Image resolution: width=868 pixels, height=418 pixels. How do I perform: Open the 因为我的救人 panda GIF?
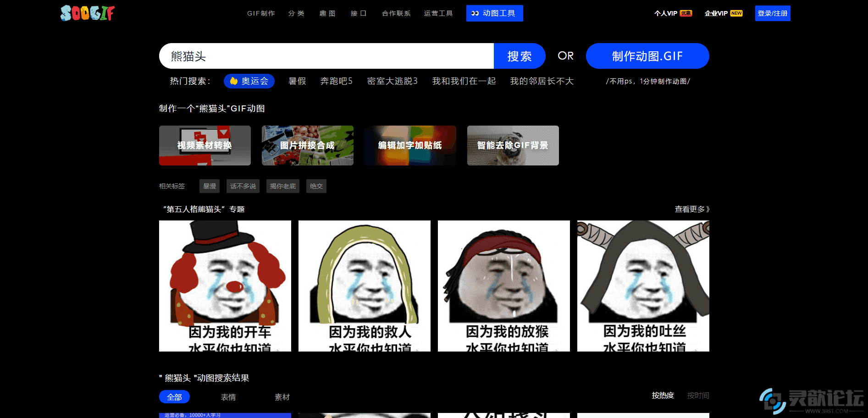(x=365, y=286)
